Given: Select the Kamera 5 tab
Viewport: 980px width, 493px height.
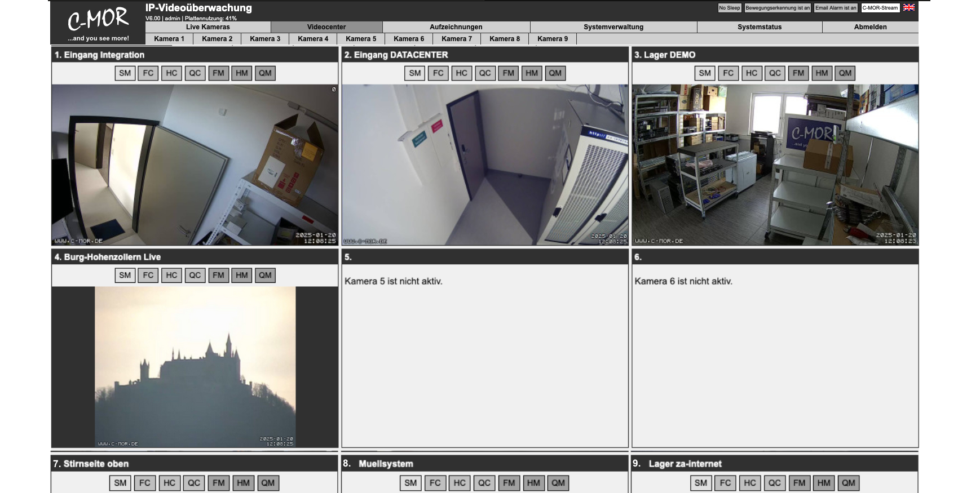Looking at the screenshot, I should coord(361,39).
